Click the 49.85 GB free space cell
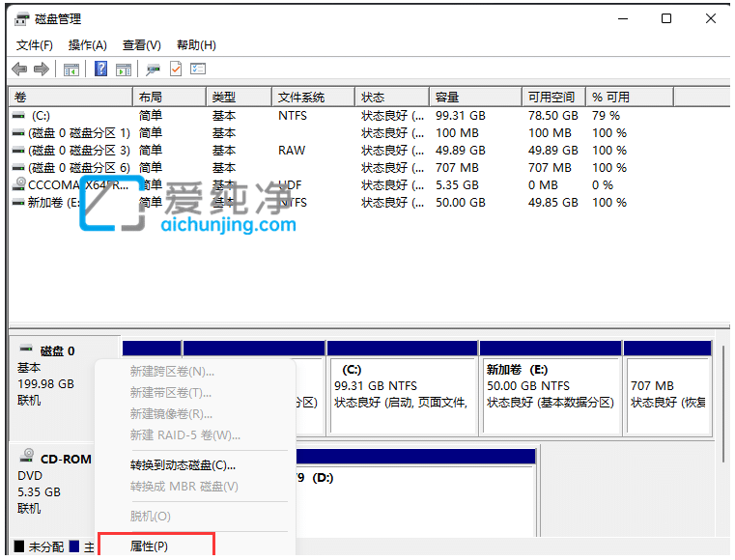The height and width of the screenshot is (560, 735). point(553,203)
